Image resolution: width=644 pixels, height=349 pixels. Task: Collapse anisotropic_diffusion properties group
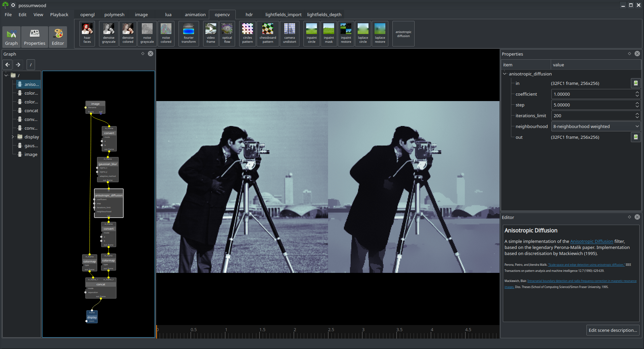coord(505,74)
